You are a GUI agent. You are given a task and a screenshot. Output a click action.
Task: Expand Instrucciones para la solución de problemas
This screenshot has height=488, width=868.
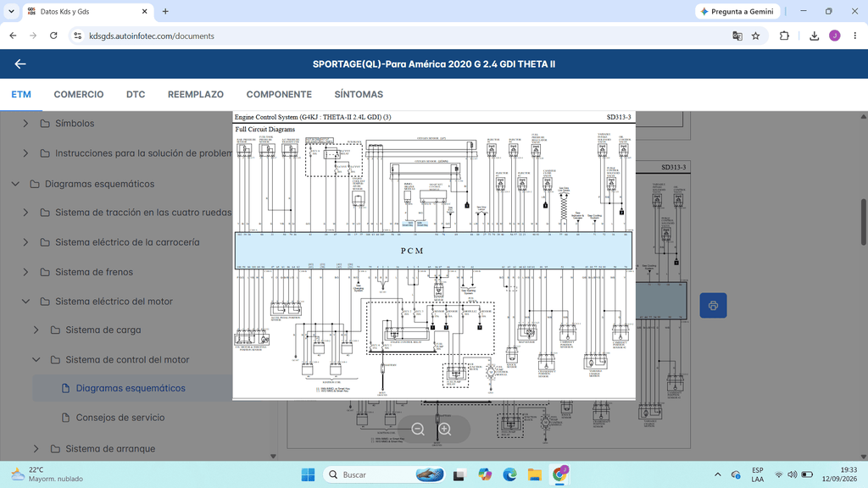point(25,153)
